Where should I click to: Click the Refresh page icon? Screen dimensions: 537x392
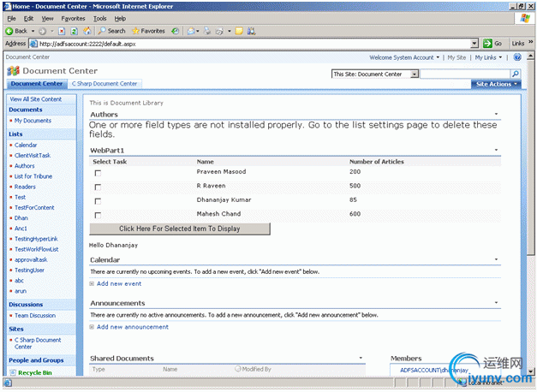(x=74, y=31)
